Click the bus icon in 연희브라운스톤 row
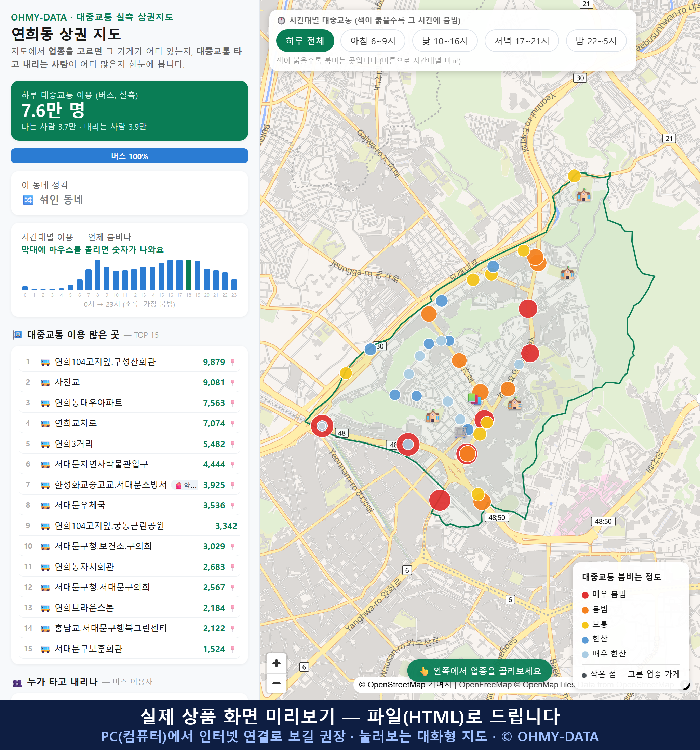The height and width of the screenshot is (750, 700). pos(45,608)
